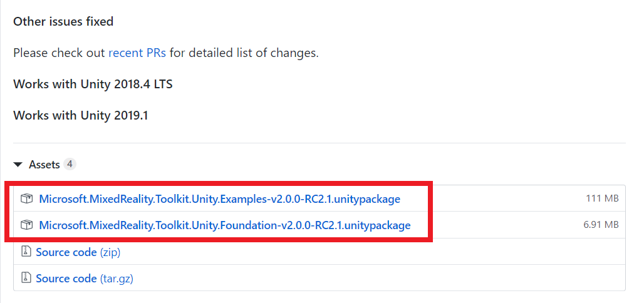The height and width of the screenshot is (303, 644).
Task: Click the package icon beside Foundation unitypackage
Action: tap(27, 225)
